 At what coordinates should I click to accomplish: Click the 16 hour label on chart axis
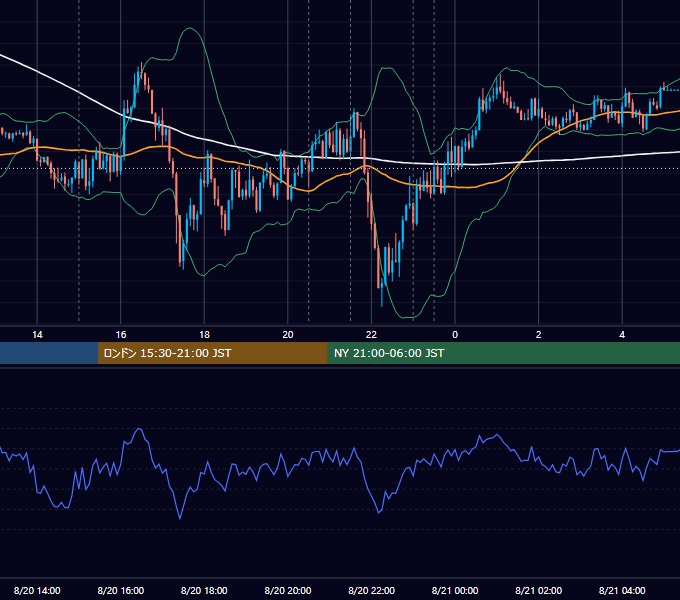click(121, 335)
